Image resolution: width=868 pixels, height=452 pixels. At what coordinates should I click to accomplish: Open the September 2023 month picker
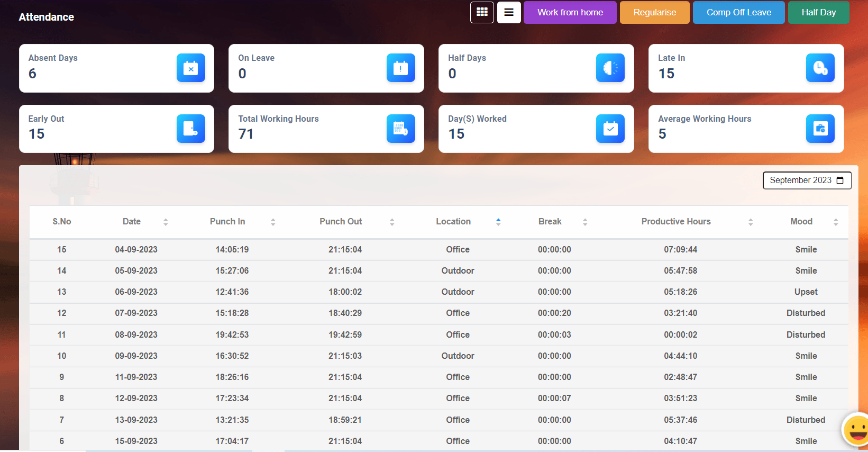[x=807, y=180]
